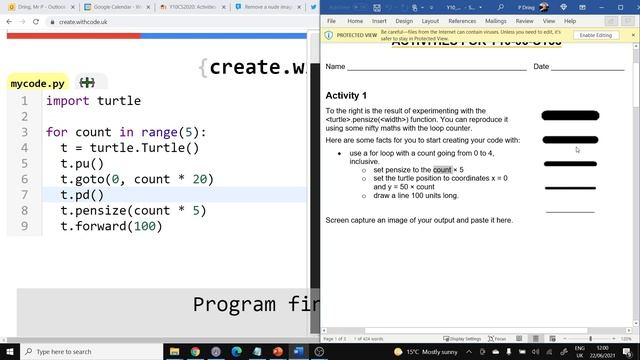
Task: Open the Home ribbon tab
Action: (355, 21)
